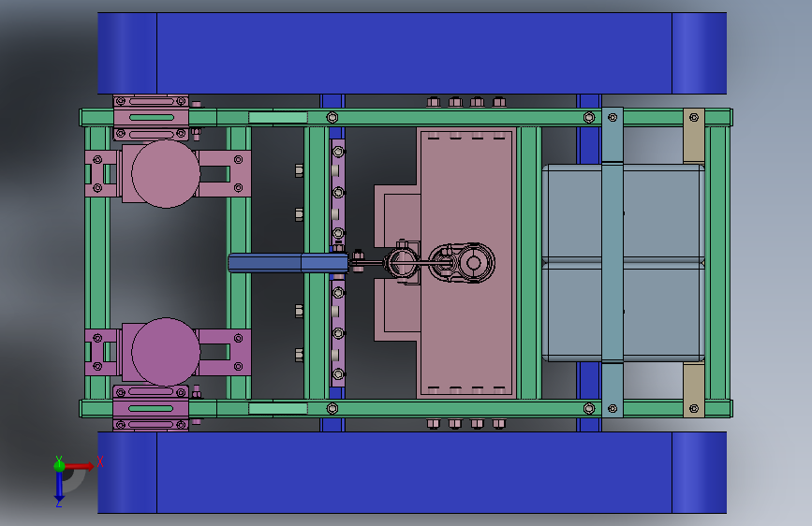Pick the top-left pink slotted mounting bracket
The width and height of the screenshot is (812, 526).
151,118
